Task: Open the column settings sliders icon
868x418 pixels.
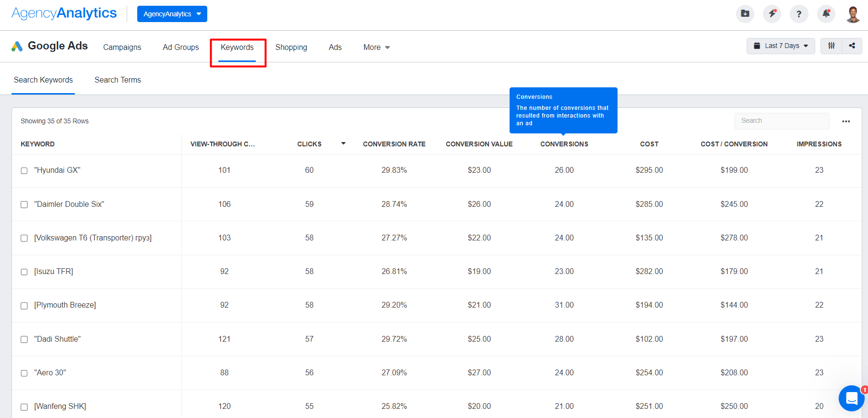Action: 831,46
